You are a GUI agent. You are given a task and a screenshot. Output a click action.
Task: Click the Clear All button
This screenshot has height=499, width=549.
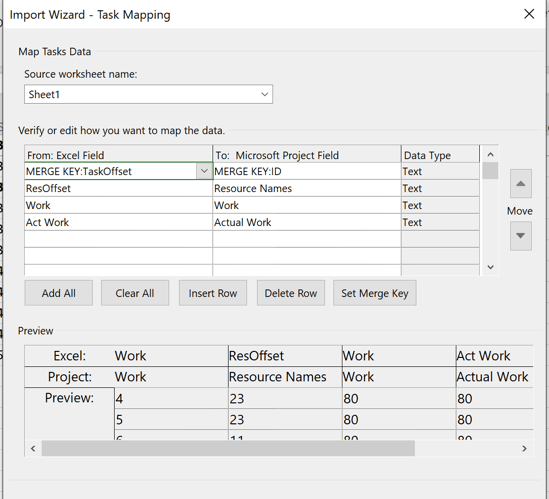tap(135, 293)
